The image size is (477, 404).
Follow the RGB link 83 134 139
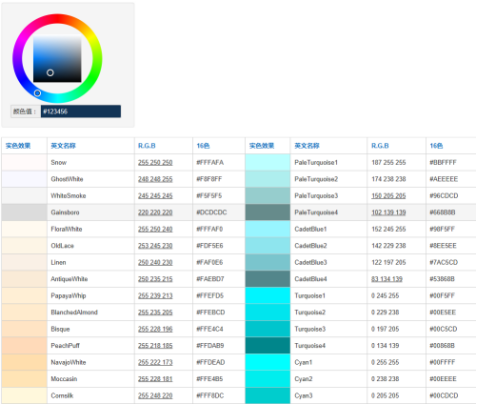pyautogui.click(x=387, y=279)
